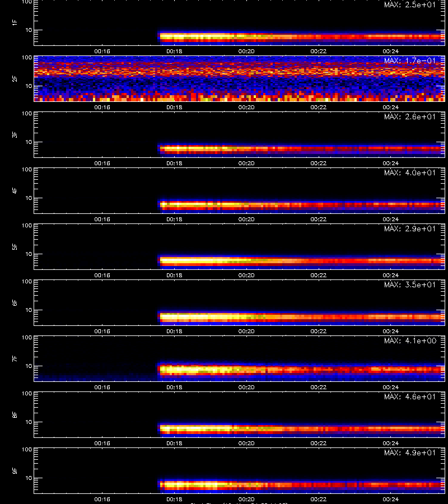Click the 00:20 tick label under the 4F panel
The image size is (448, 504).
pos(246,219)
